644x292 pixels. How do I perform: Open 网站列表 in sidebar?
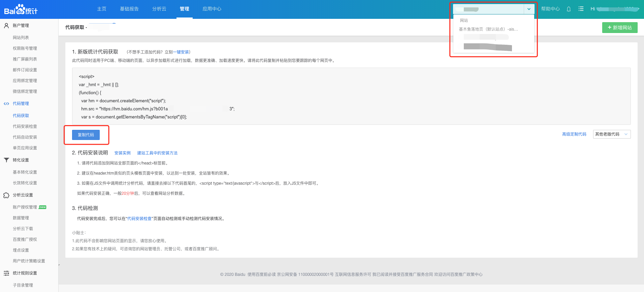pyautogui.click(x=21, y=38)
